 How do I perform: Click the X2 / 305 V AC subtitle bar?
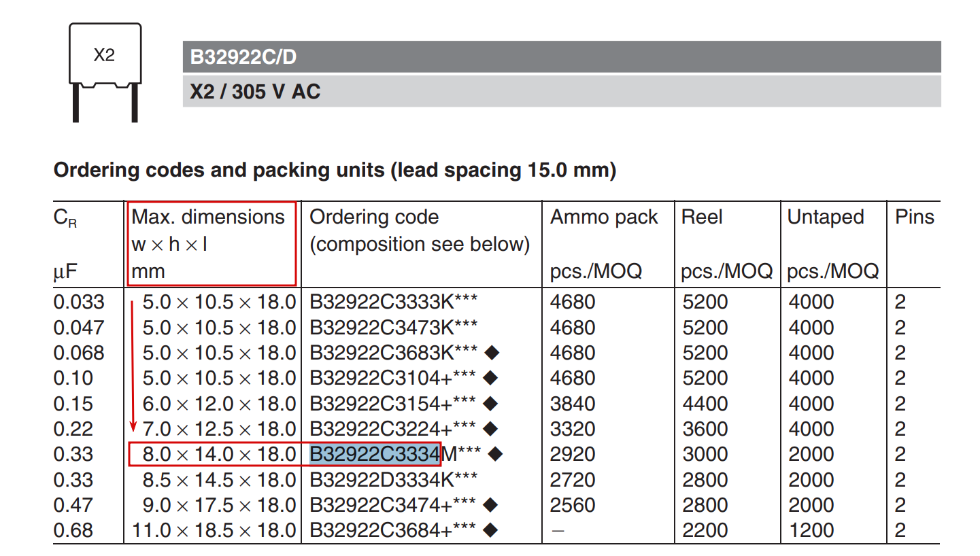561,91
